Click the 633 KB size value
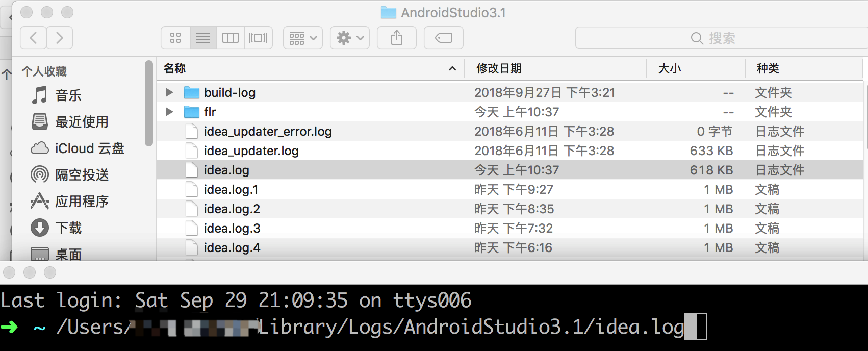Image resolution: width=868 pixels, height=351 pixels. (711, 151)
